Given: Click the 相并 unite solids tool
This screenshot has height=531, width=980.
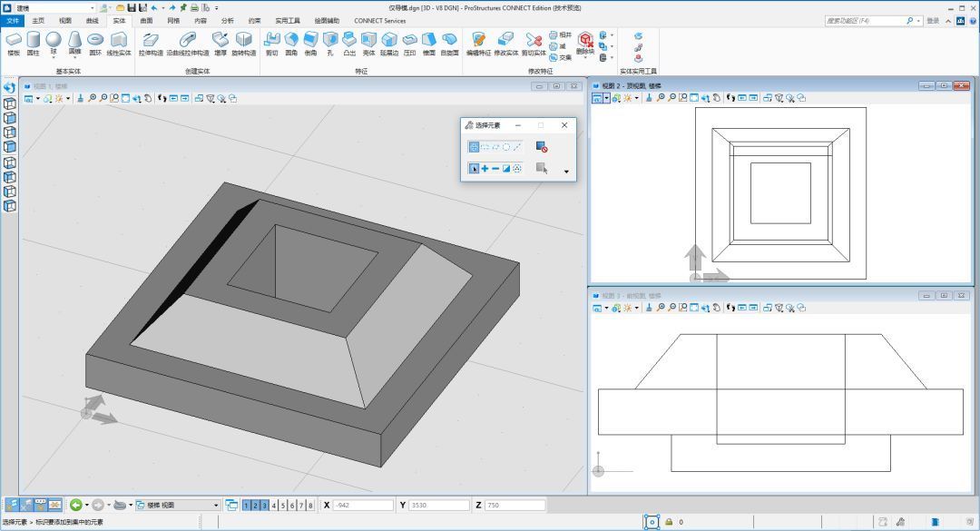Looking at the screenshot, I should pyautogui.click(x=561, y=35).
